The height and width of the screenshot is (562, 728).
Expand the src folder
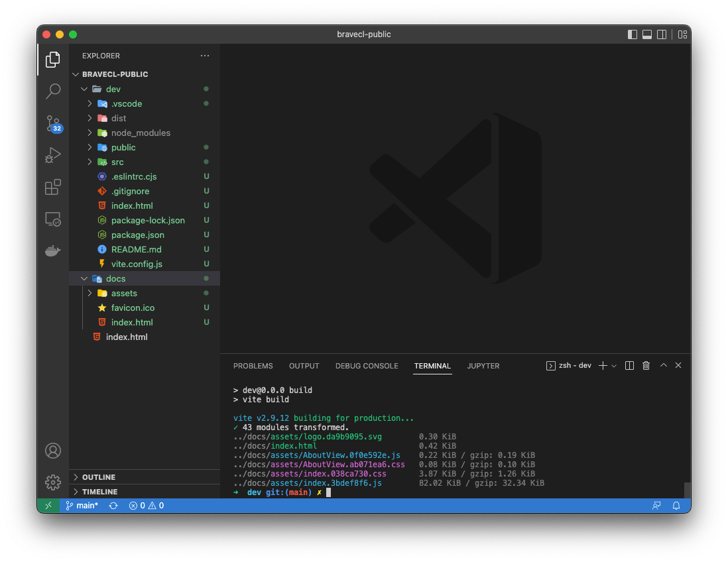click(145, 162)
